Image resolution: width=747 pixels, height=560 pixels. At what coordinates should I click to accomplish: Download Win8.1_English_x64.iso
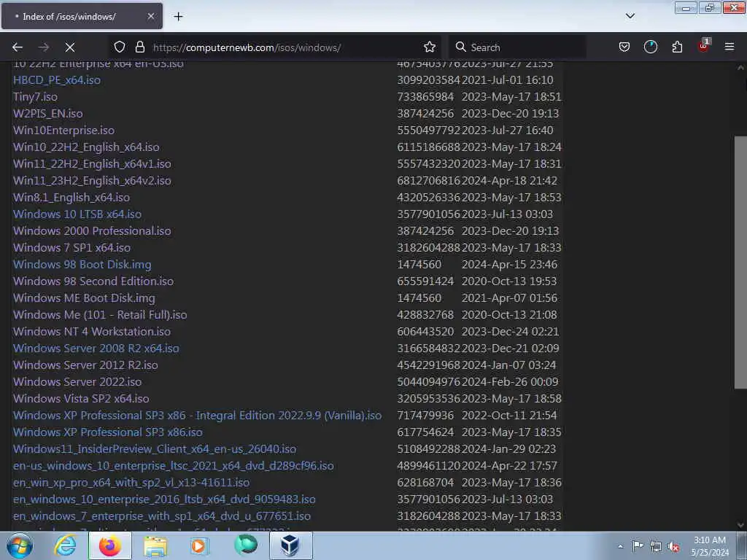(71, 197)
